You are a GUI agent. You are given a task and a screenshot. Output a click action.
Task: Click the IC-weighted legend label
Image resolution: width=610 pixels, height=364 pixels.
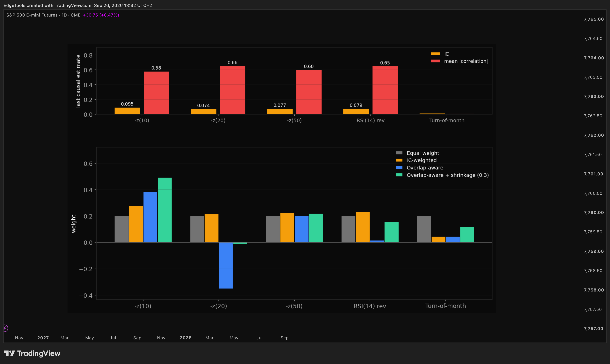421,160
